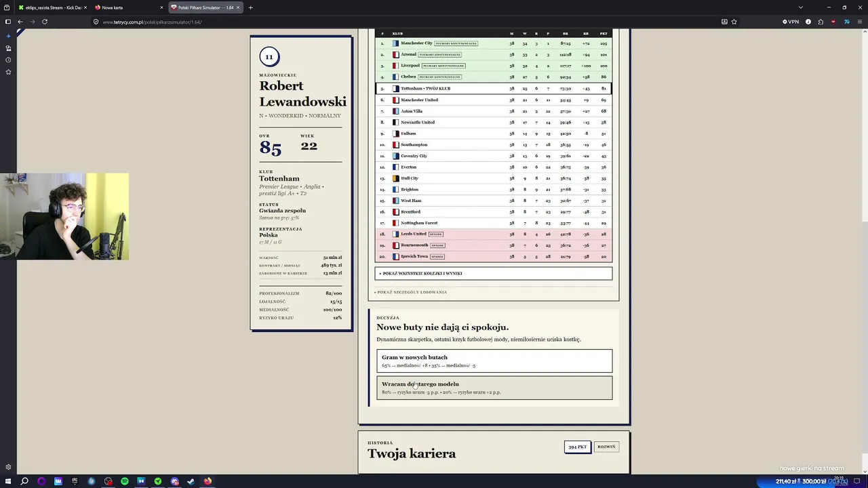Image resolution: width=868 pixels, height=488 pixels.
Task: Open Windows taskbar search
Action: (x=24, y=481)
